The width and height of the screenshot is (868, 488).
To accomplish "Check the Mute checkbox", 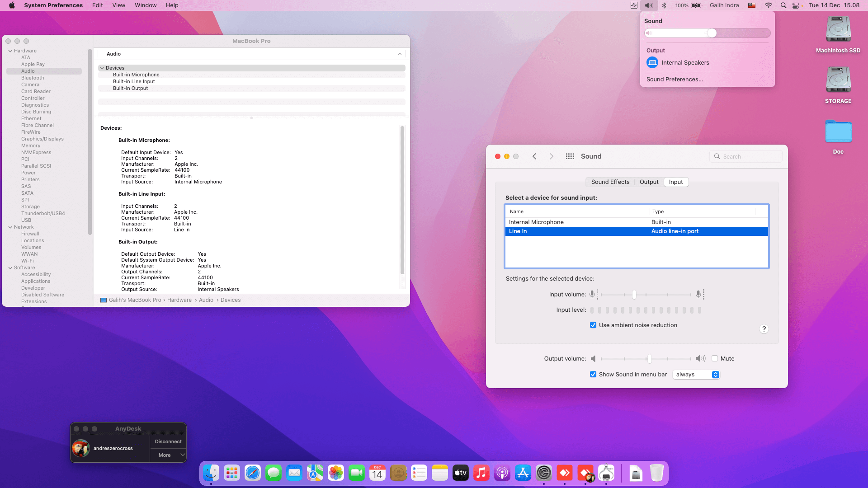I will pyautogui.click(x=715, y=358).
